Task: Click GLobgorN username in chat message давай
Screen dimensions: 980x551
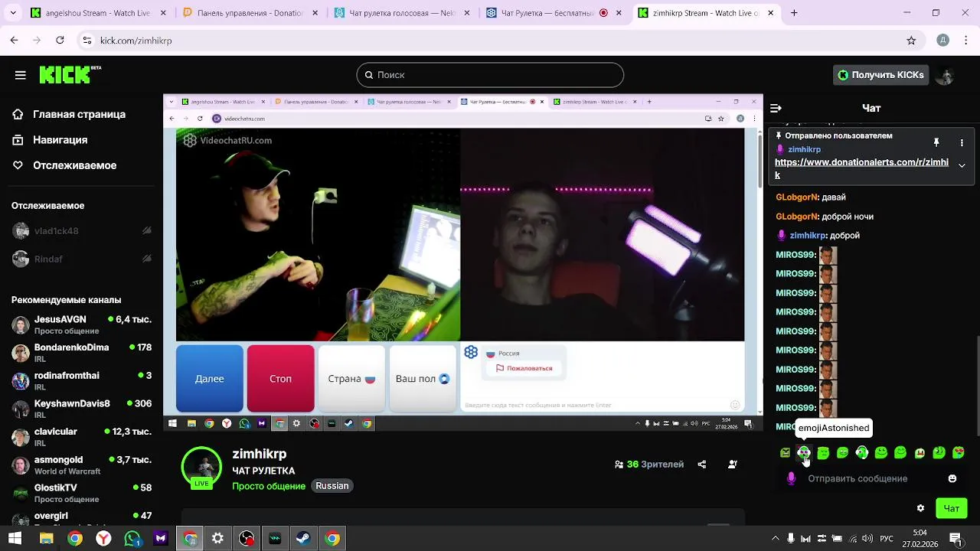Action: [797, 197]
